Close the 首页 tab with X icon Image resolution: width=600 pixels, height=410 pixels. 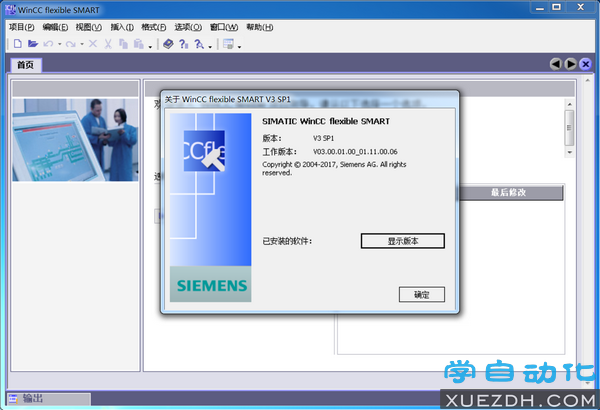point(585,64)
